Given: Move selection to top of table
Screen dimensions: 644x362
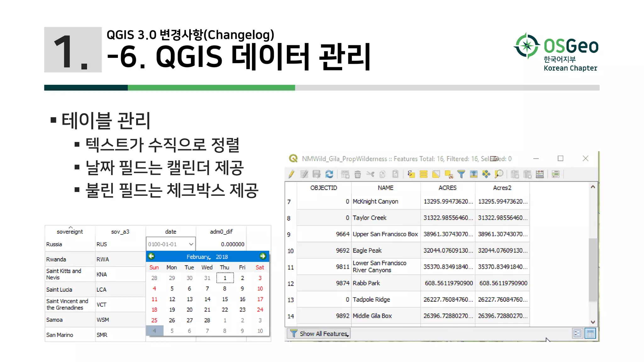Looking at the screenshot, I should tap(474, 174).
